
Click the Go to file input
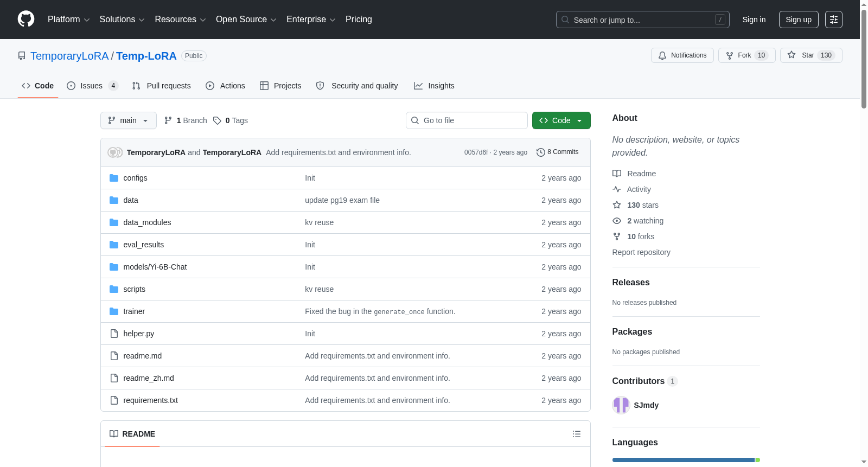point(467,120)
